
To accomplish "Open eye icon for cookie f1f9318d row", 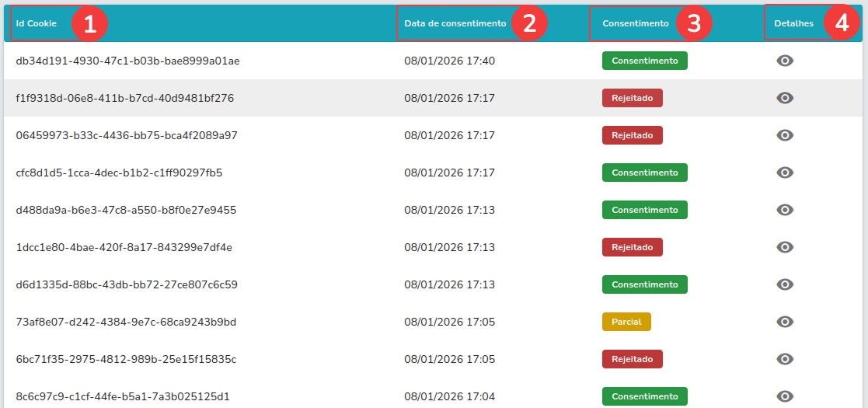I will (x=785, y=98).
